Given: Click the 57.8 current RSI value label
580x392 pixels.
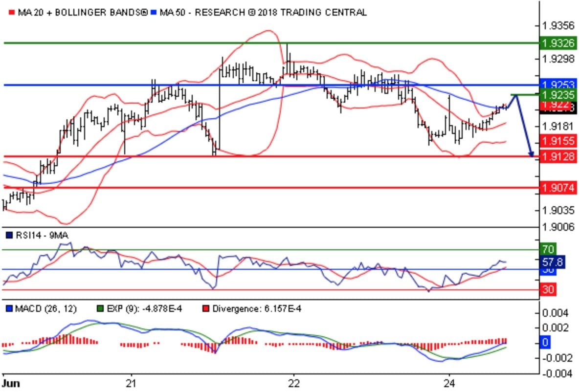Looking at the screenshot, I should coord(554,262).
